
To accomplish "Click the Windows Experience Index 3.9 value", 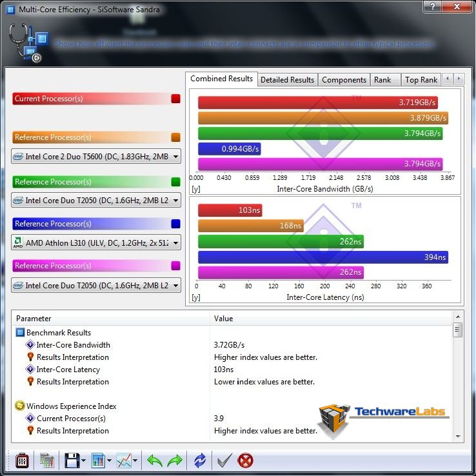I will tap(219, 419).
